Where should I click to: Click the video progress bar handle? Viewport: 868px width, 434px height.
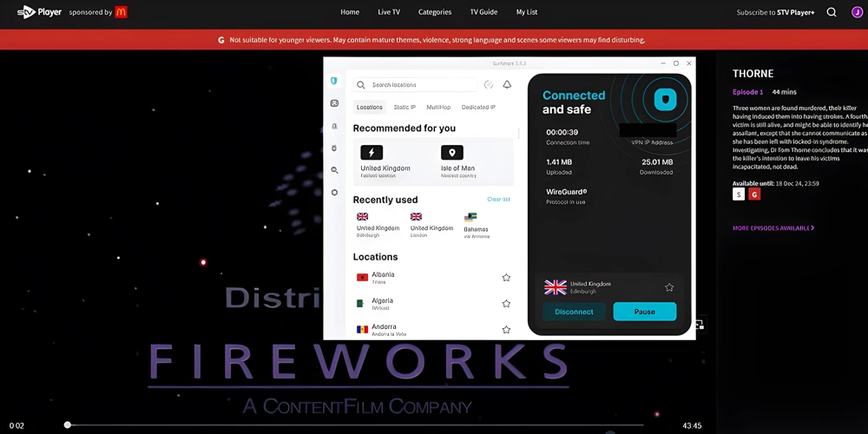tap(68, 425)
